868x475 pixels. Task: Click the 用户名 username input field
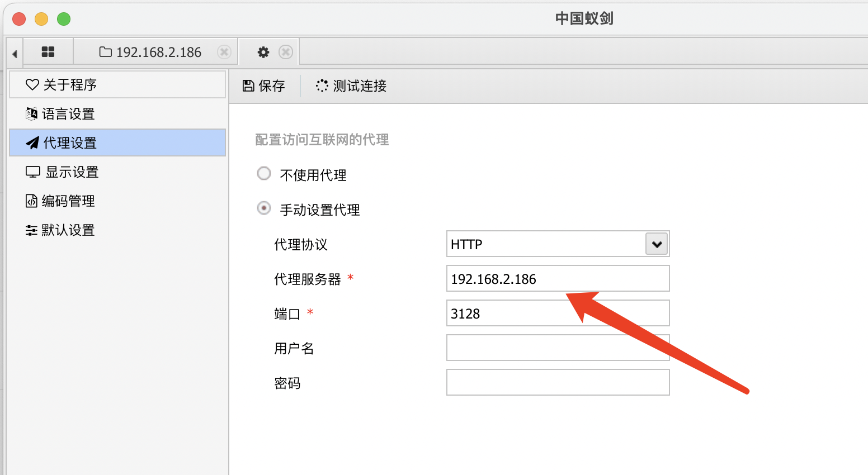(x=557, y=348)
